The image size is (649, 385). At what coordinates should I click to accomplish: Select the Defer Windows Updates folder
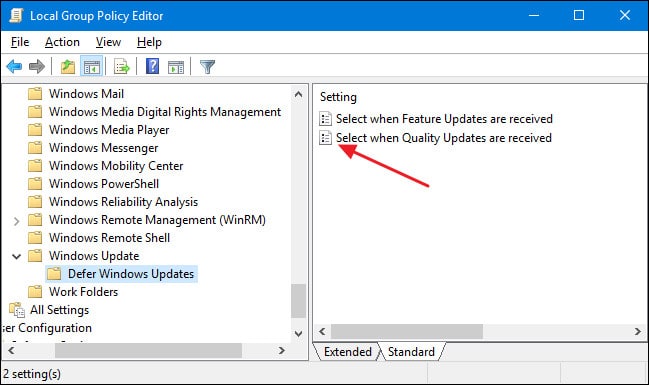pyautogui.click(x=121, y=274)
